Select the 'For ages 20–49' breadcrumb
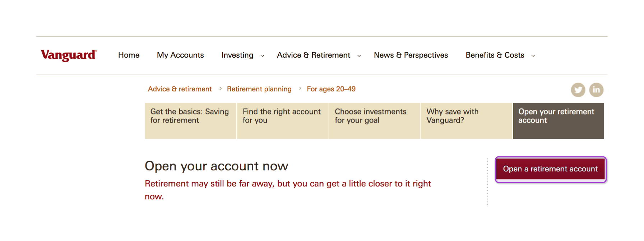This screenshot has width=644, height=241. (330, 89)
